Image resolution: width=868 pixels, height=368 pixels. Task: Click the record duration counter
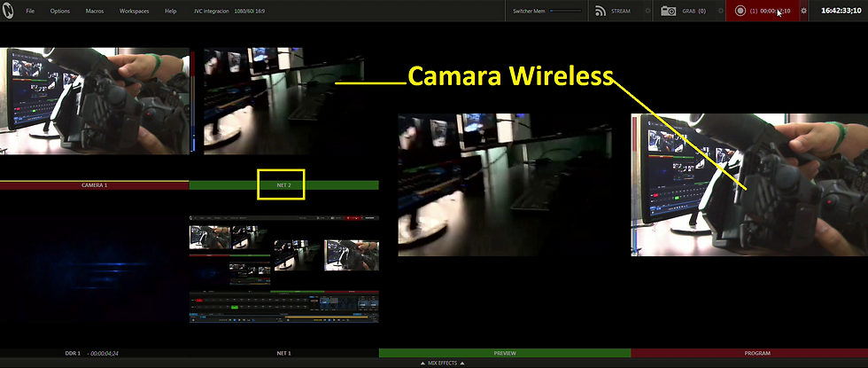click(775, 11)
